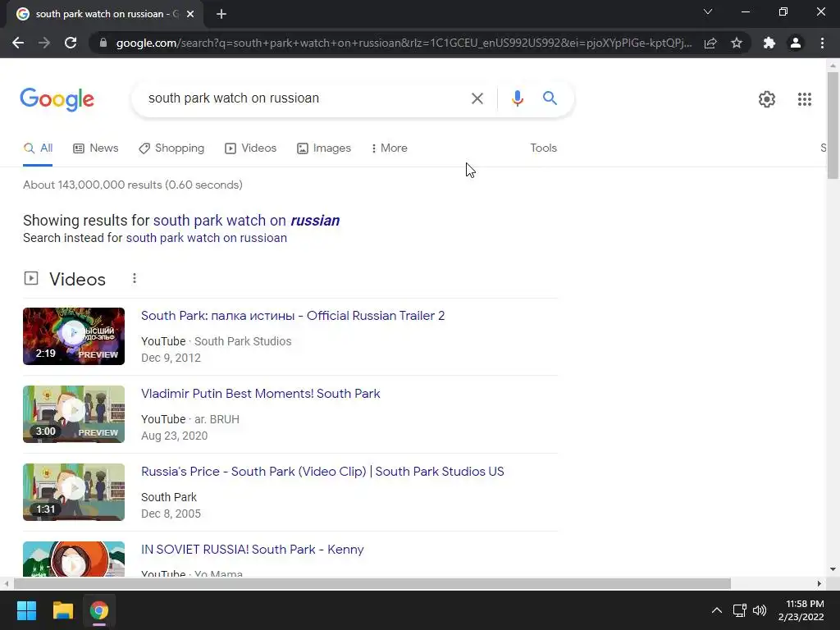Switch to the Images tab
The height and width of the screenshot is (630, 840).
point(324,148)
